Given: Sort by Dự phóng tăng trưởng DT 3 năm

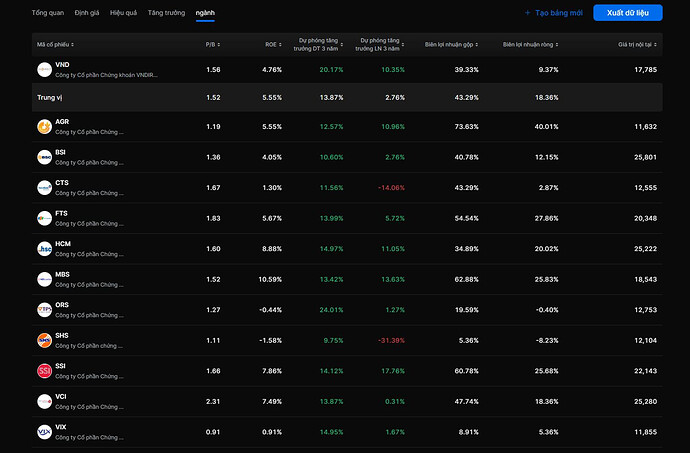Looking at the screenshot, I should point(318,44).
